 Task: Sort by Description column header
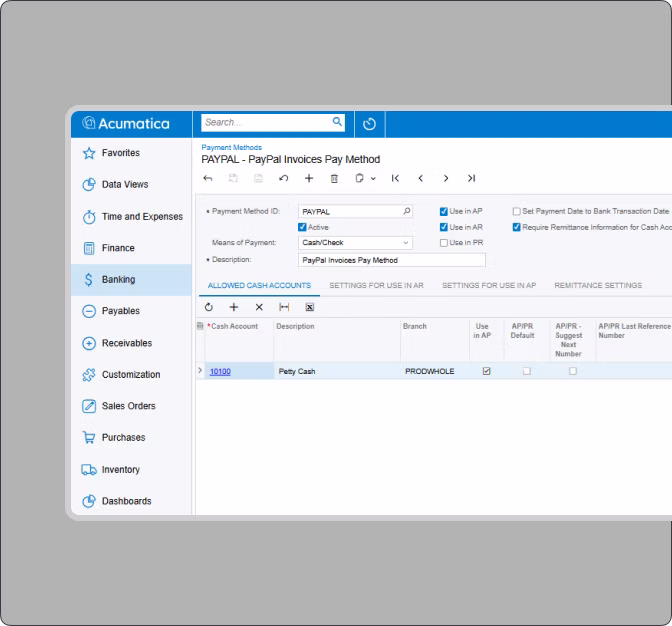[x=295, y=326]
